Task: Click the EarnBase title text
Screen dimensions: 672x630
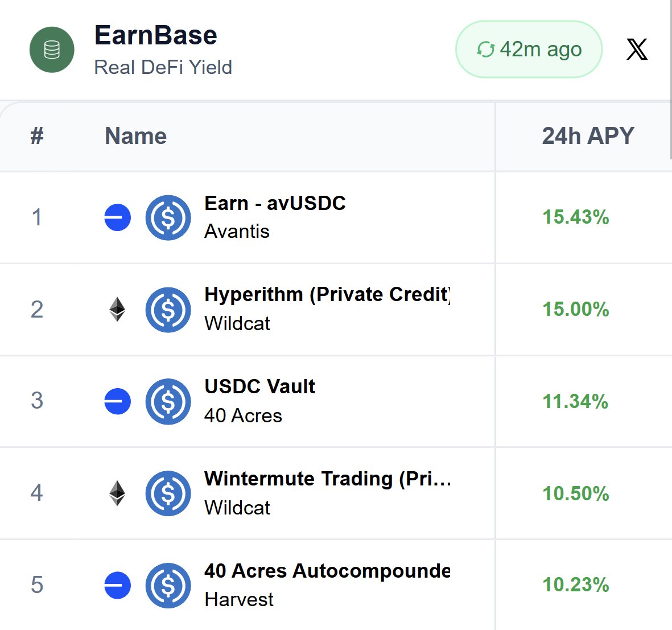Action: pyautogui.click(x=155, y=35)
